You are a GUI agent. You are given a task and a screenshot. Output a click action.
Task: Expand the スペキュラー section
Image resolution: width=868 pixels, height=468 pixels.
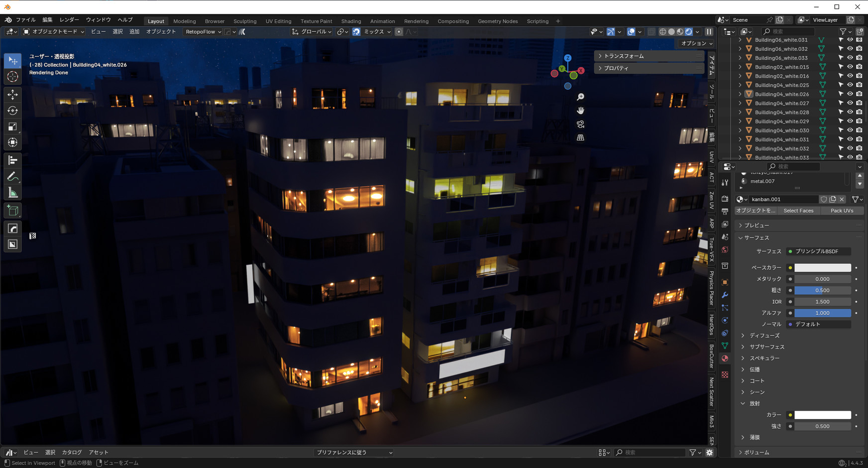click(x=764, y=358)
